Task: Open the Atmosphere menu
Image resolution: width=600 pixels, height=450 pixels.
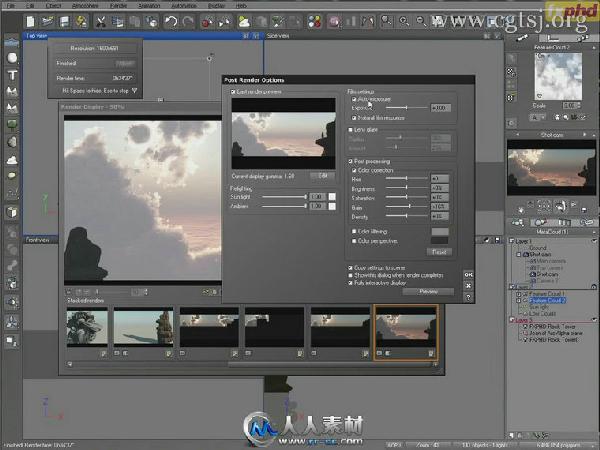Action: pyautogui.click(x=85, y=5)
